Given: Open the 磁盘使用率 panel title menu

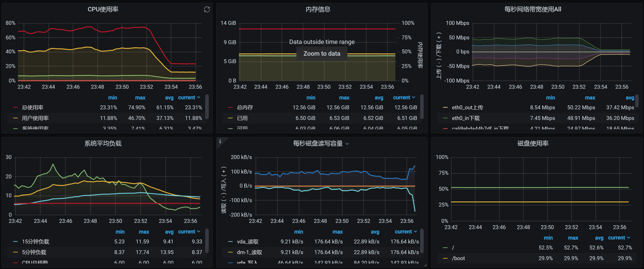Looking at the screenshot, I should [533, 144].
